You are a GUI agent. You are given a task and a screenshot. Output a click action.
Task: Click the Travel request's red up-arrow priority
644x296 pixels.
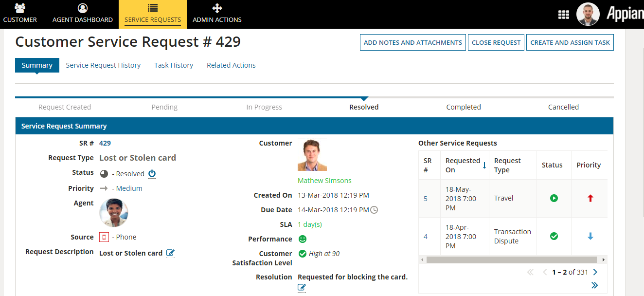point(590,198)
